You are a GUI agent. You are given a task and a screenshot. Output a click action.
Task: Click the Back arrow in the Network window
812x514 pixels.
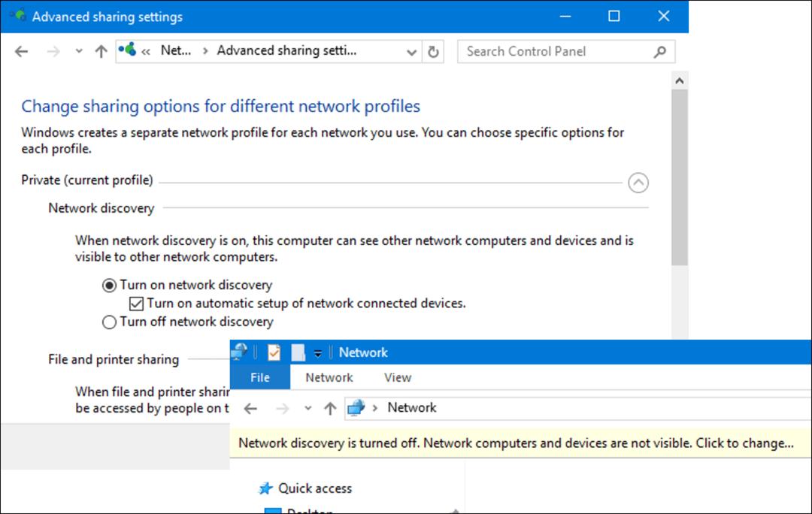[251, 408]
